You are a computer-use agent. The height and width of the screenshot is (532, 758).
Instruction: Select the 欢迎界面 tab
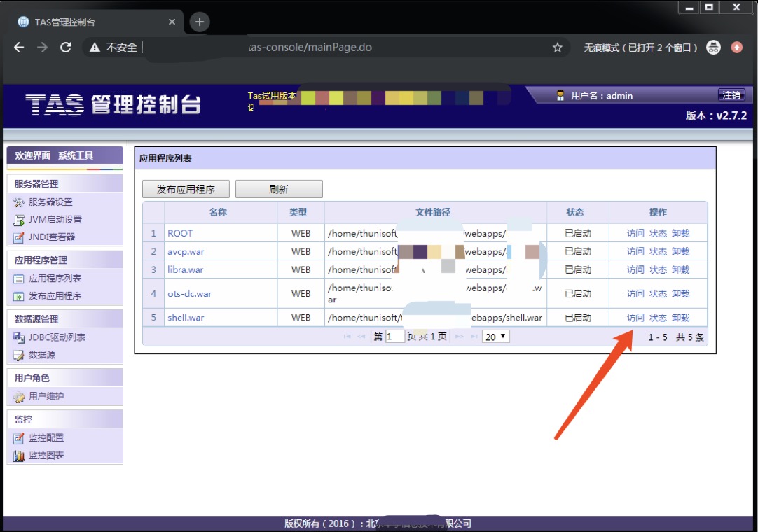33,155
